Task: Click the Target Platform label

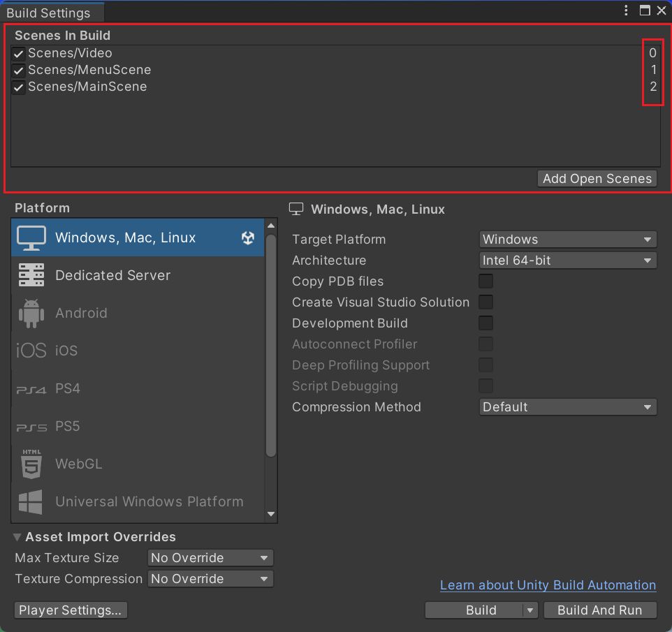Action: pyautogui.click(x=339, y=239)
